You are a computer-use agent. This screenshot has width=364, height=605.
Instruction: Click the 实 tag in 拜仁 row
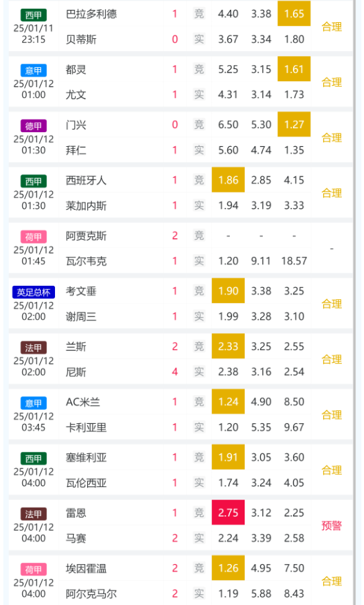(x=199, y=150)
